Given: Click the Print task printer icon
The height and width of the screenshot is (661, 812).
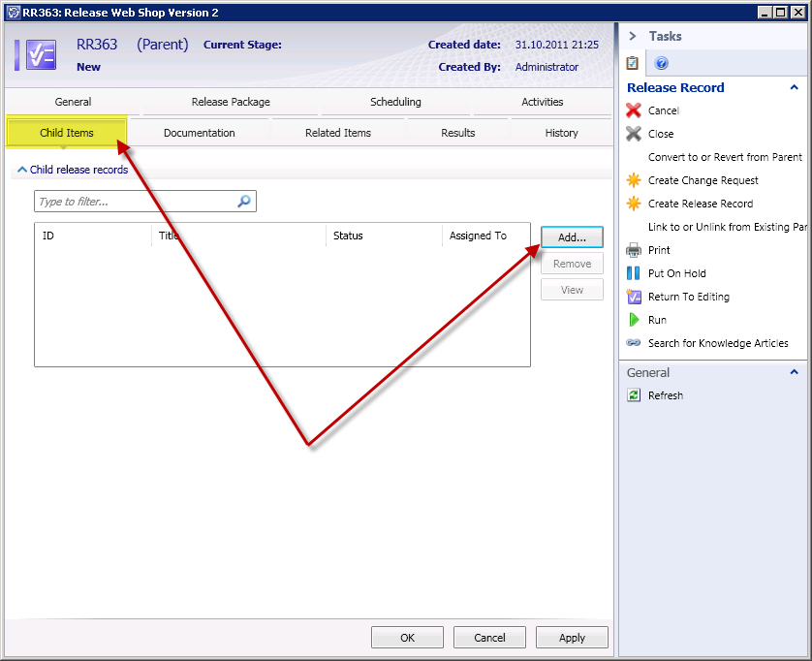Looking at the screenshot, I should pyautogui.click(x=634, y=250).
